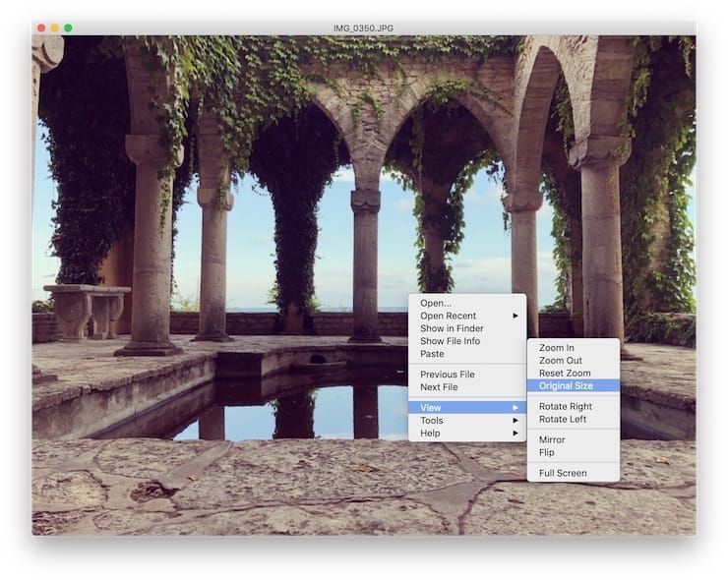
Task: Choose Zoom In from View submenu
Action: [x=574, y=348]
